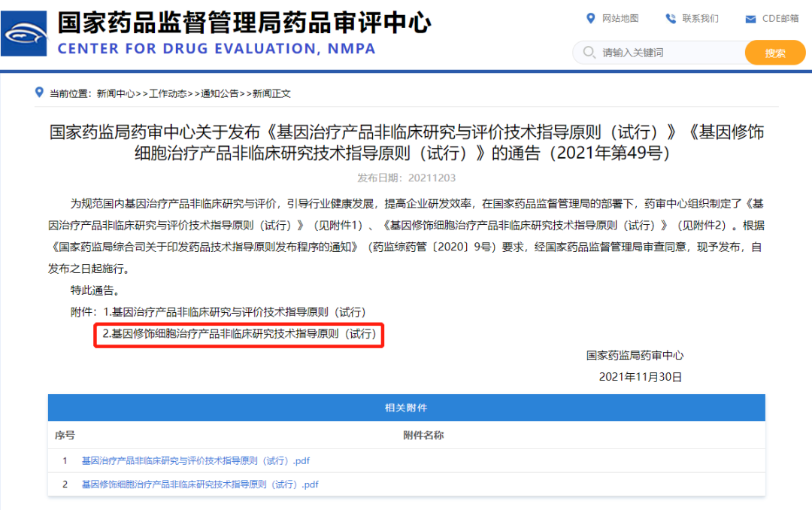Click the 特此通告。 line

97,290
